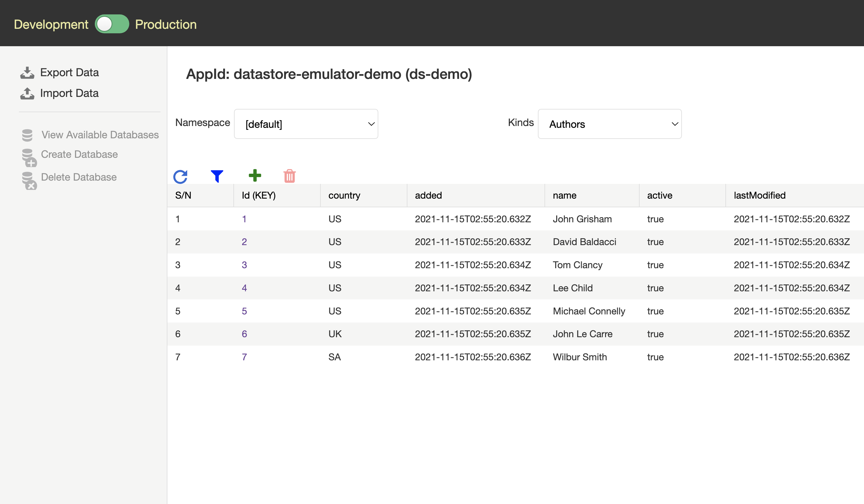Open author record with key 6
Screen dimensions: 864x504
pyautogui.click(x=244, y=334)
